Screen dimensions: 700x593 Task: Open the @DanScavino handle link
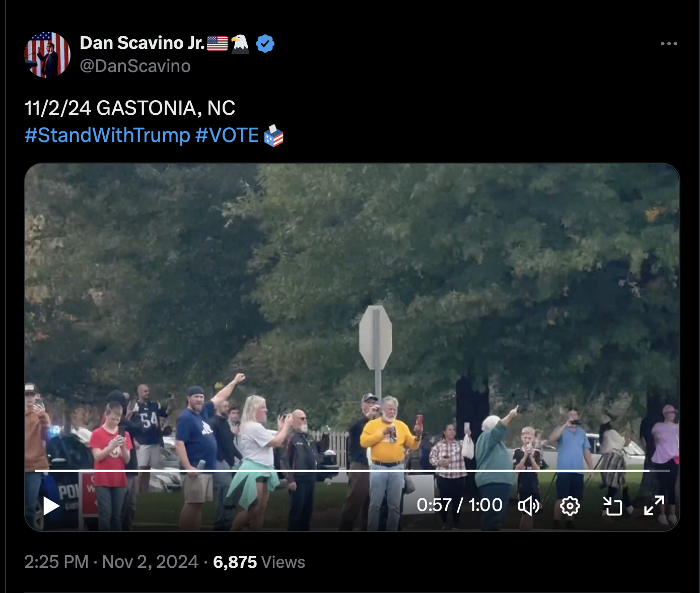point(135,66)
